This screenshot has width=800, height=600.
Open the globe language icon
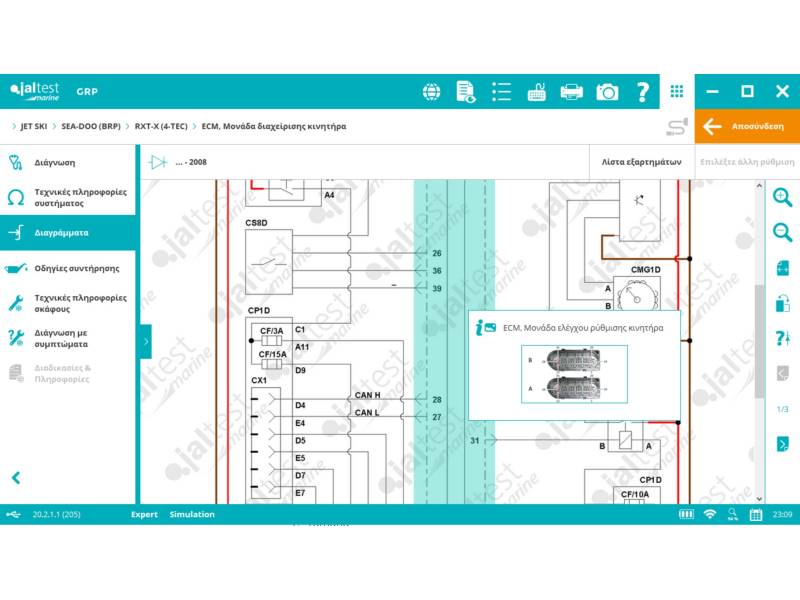click(432, 92)
